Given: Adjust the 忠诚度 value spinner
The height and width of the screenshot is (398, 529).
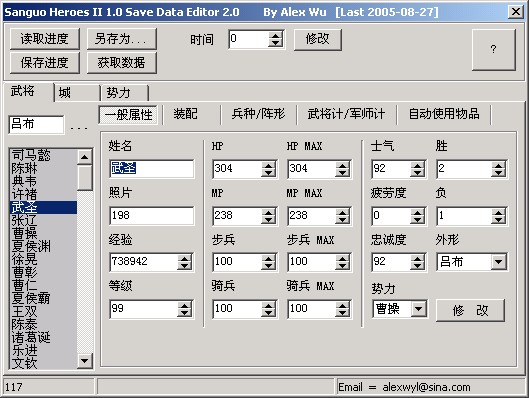Looking at the screenshot, I should click(x=418, y=262).
